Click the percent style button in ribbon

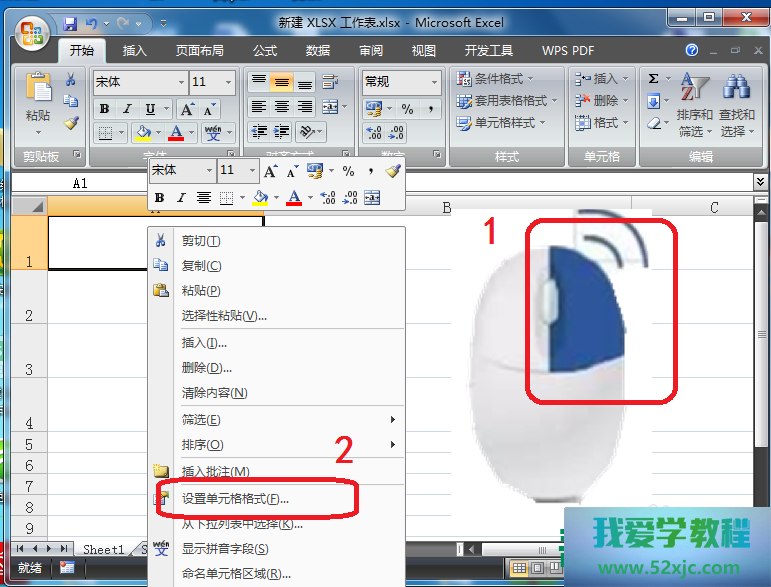407,108
